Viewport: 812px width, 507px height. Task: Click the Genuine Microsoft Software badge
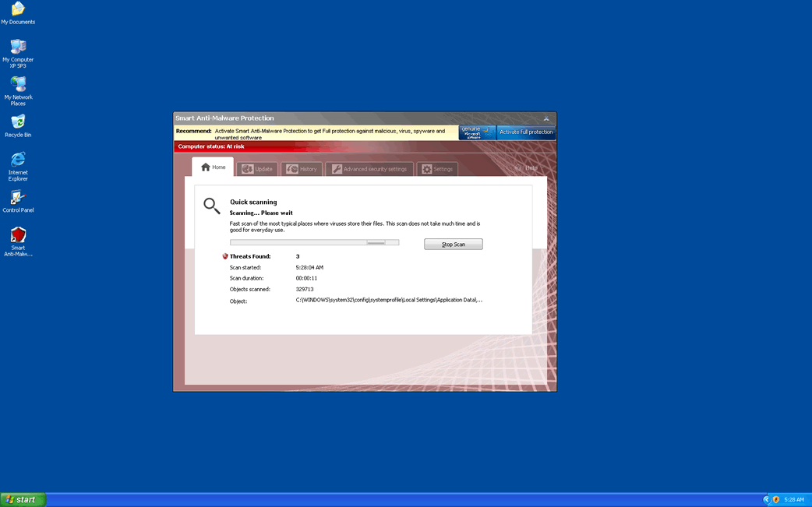(x=477, y=132)
